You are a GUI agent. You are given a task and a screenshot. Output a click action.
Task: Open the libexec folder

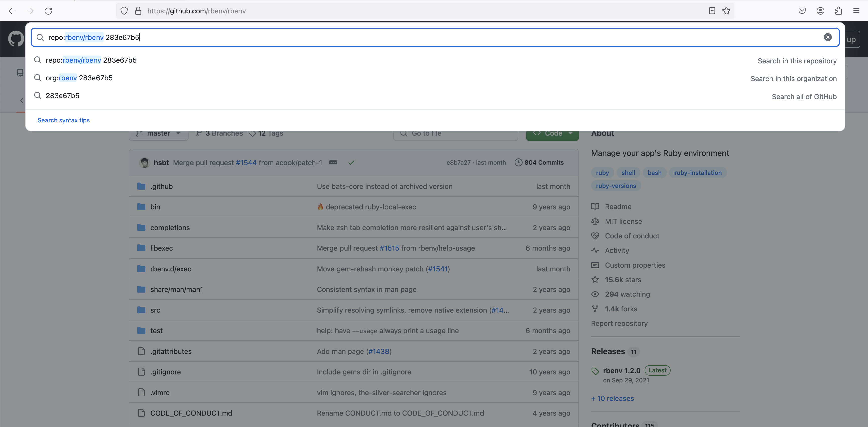click(161, 248)
